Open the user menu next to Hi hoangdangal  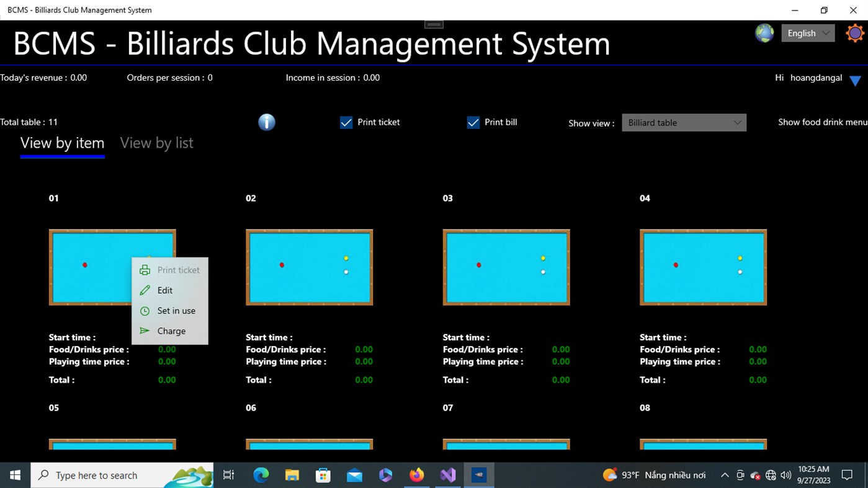855,79
